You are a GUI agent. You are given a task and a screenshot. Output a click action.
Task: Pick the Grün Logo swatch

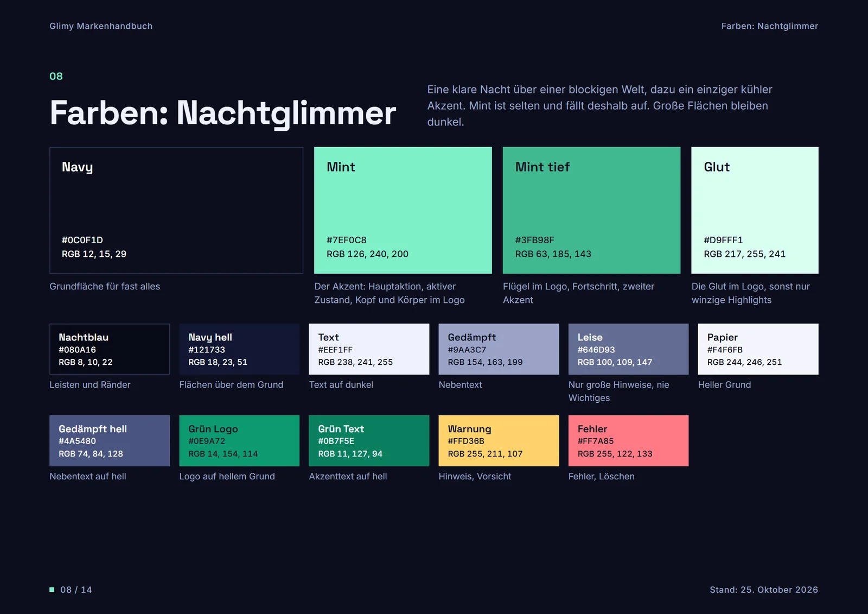click(239, 441)
